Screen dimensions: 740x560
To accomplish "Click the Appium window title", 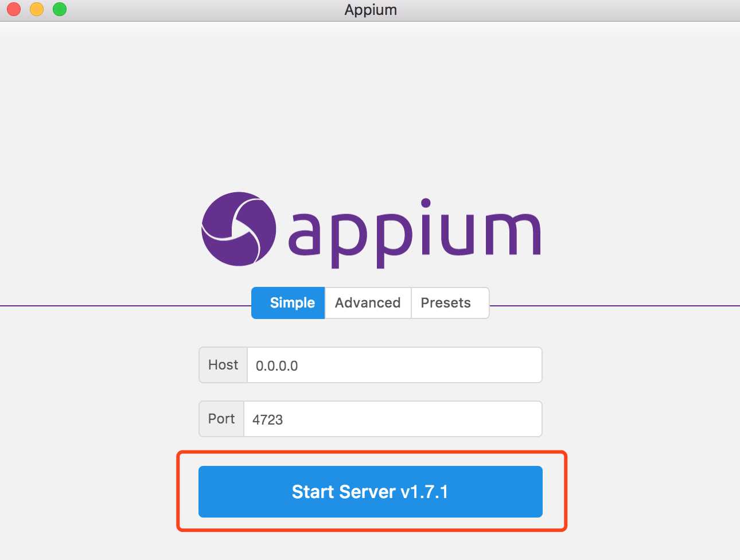I will pos(371,10).
